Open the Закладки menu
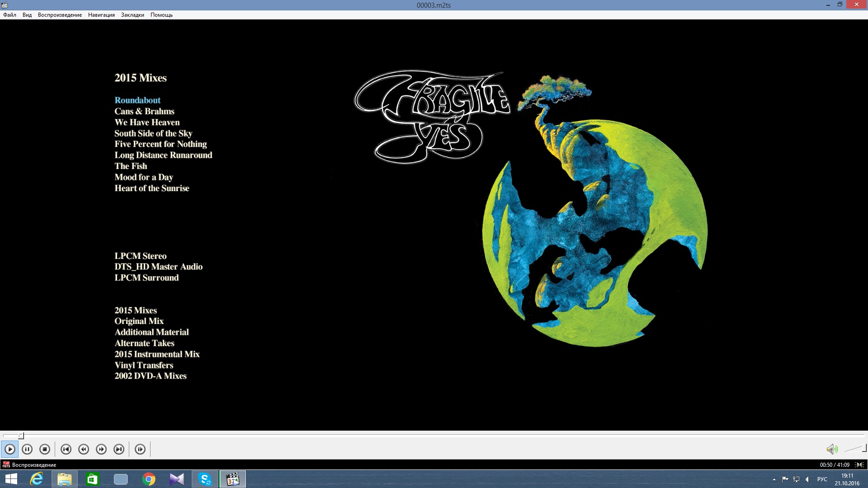 pyautogui.click(x=132, y=15)
